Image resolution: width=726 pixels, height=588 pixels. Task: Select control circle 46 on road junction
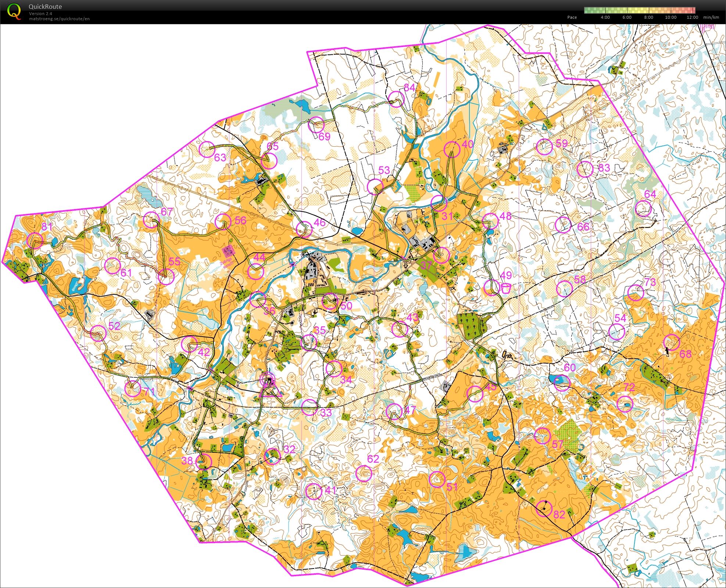(304, 230)
